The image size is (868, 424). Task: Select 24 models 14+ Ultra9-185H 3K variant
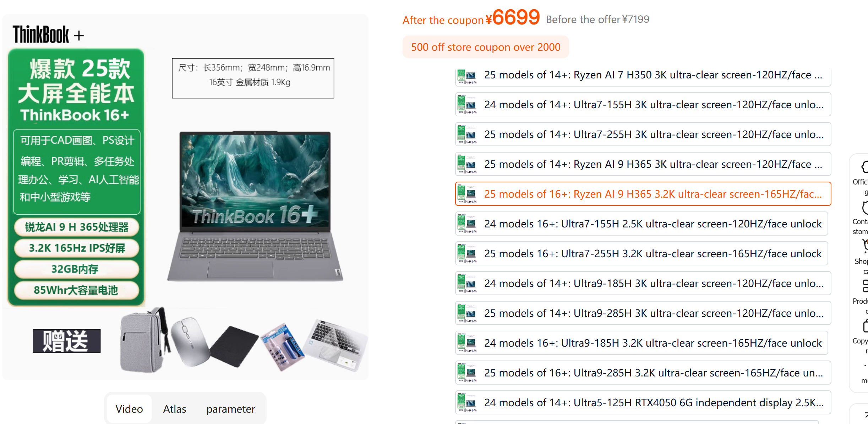click(x=643, y=283)
